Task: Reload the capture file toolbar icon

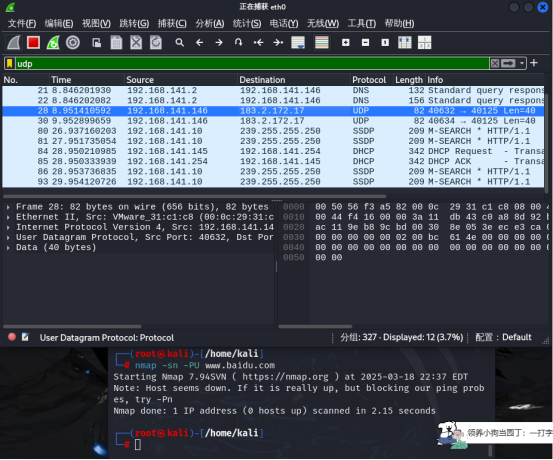Action: (x=156, y=43)
